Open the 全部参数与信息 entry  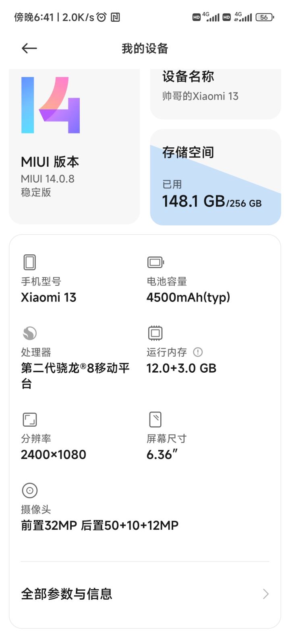[145, 594]
